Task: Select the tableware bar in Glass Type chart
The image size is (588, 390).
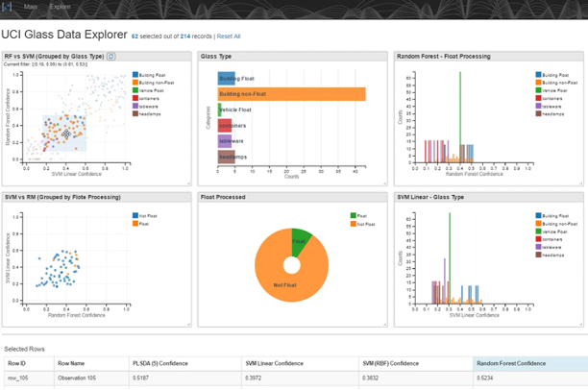Action: 225,141
